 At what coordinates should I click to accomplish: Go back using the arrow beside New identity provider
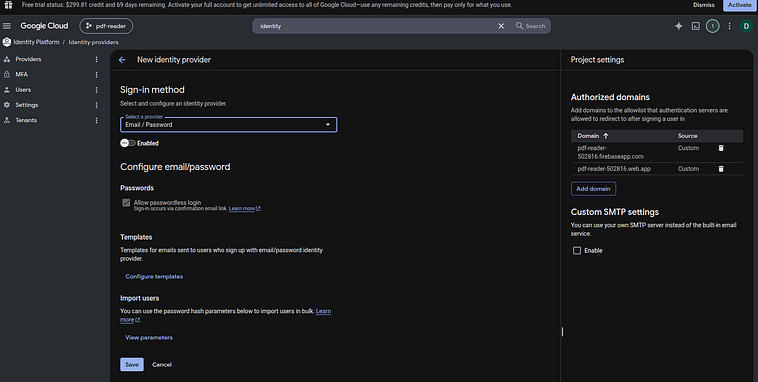122,60
